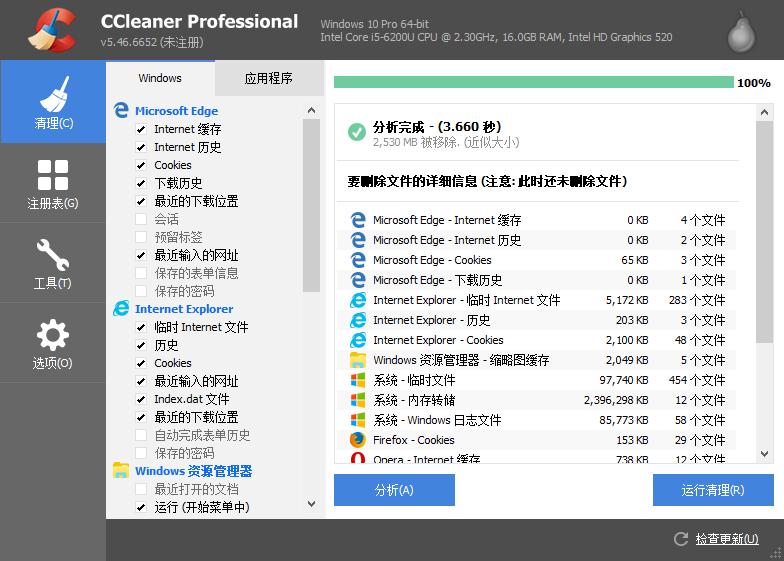
Task: Open the 注册表(G) registry section
Action: [53, 184]
